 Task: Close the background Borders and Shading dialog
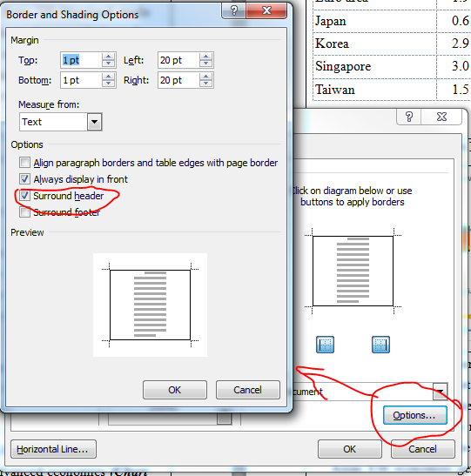click(x=441, y=117)
